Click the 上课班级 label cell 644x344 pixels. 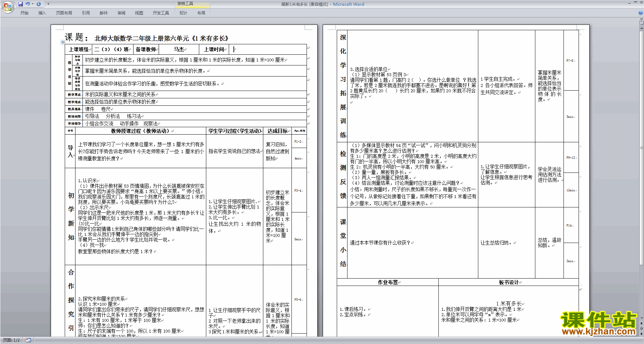[x=79, y=49]
